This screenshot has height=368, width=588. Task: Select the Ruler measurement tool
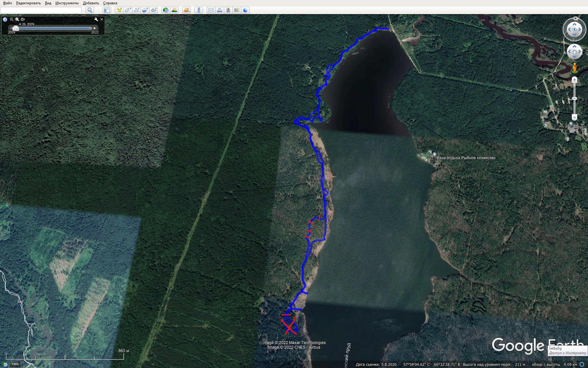(199, 10)
